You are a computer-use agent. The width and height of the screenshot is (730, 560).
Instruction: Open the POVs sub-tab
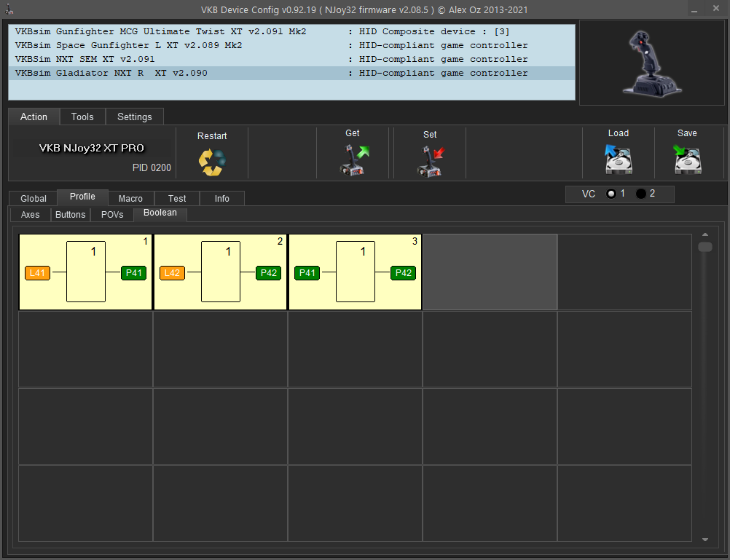[x=112, y=215]
